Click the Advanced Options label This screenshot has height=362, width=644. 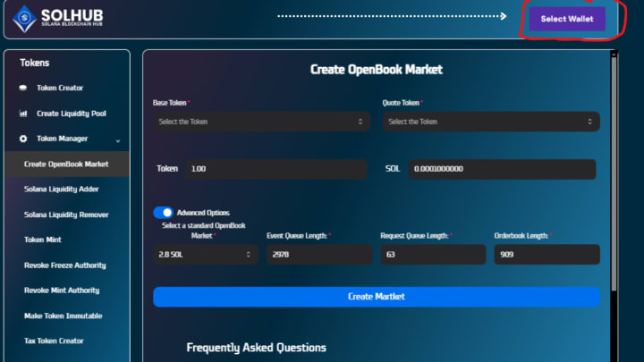tap(203, 213)
